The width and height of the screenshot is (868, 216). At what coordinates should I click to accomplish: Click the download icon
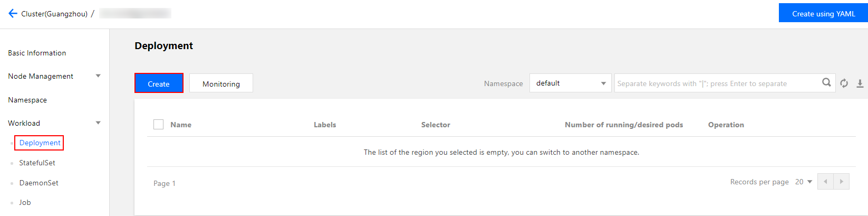(860, 83)
